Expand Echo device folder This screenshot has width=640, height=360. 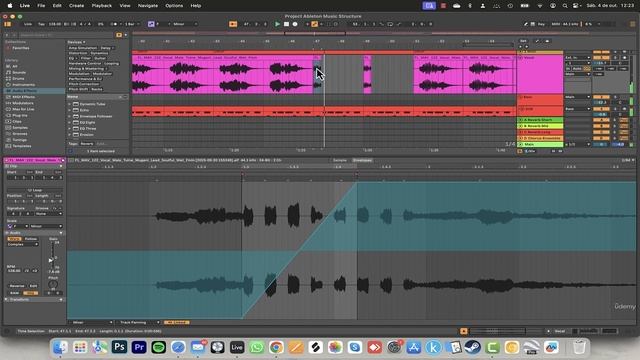[70, 110]
